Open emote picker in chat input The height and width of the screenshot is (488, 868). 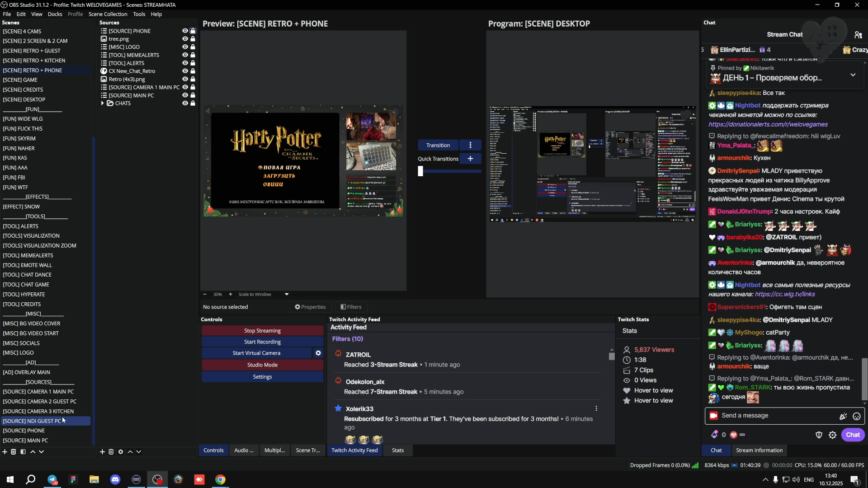[856, 416]
